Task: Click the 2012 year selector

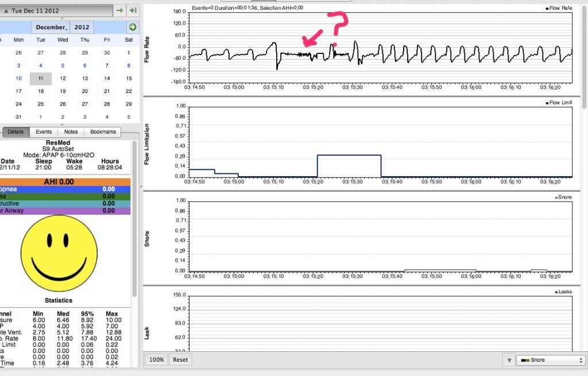Action: point(82,27)
